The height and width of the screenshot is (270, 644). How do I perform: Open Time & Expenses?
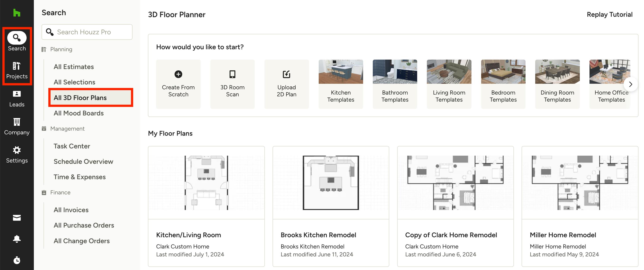(80, 177)
